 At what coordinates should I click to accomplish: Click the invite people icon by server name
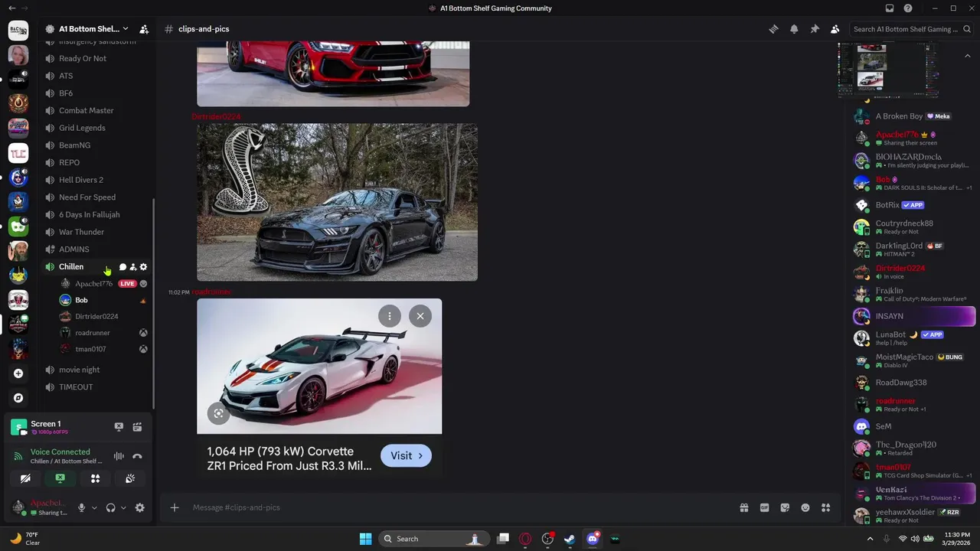tap(144, 29)
